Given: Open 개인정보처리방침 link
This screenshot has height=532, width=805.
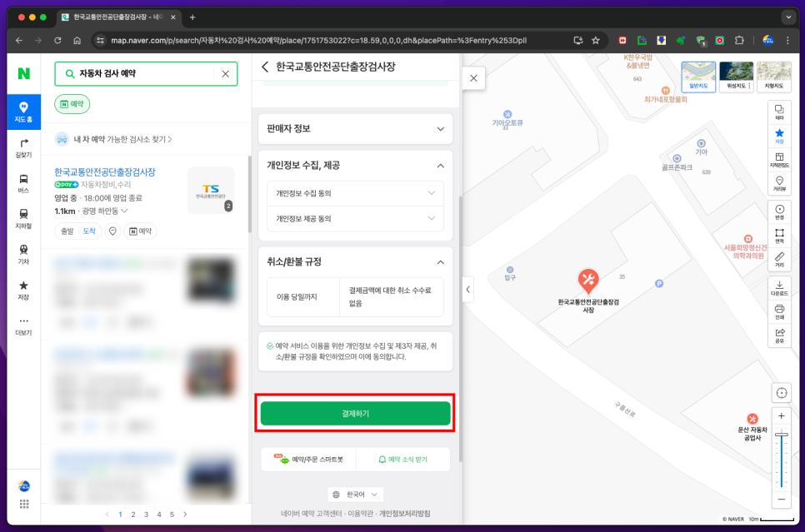Looking at the screenshot, I should [x=404, y=514].
